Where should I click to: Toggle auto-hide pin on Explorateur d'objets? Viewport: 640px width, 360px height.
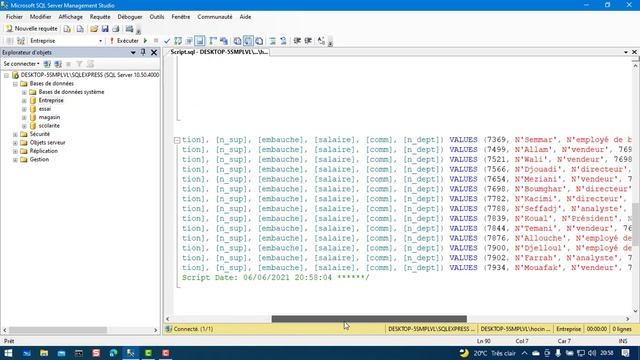coord(143,52)
